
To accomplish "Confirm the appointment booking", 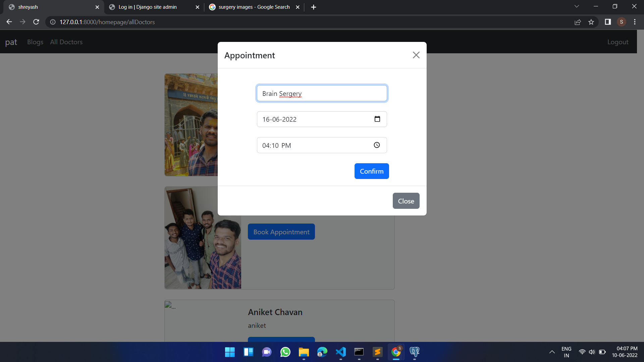I will tap(372, 171).
